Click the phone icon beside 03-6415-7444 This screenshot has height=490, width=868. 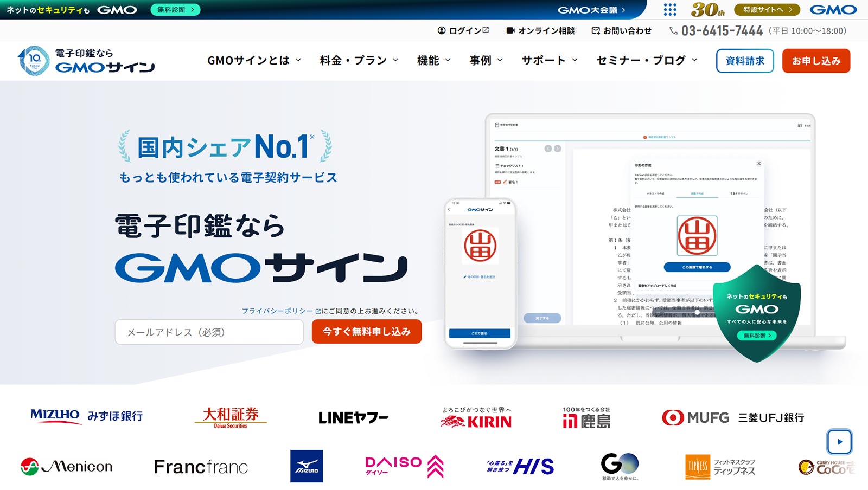pyautogui.click(x=673, y=31)
